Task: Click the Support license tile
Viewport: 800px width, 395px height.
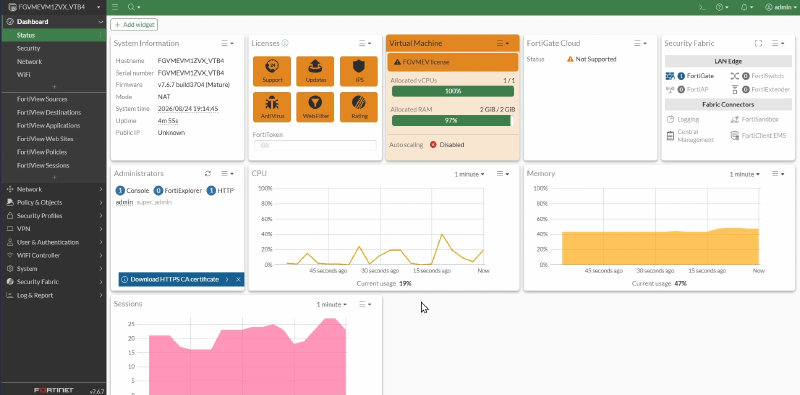Action: 272,71
